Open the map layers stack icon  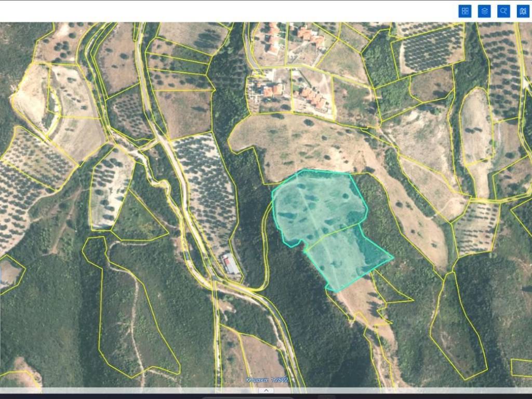point(484,11)
